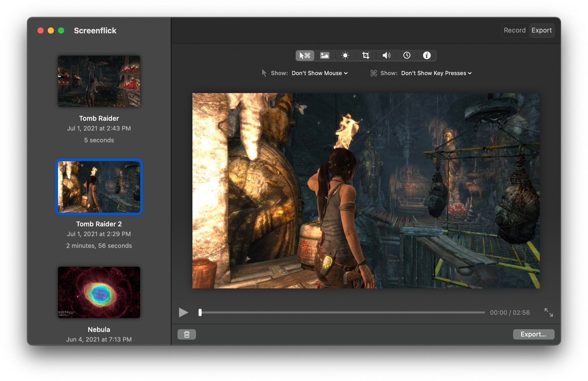The image size is (588, 381).
Task: Click the 'Jun 4, 2021 at 7:13 PM' date
Action: pyautogui.click(x=99, y=339)
